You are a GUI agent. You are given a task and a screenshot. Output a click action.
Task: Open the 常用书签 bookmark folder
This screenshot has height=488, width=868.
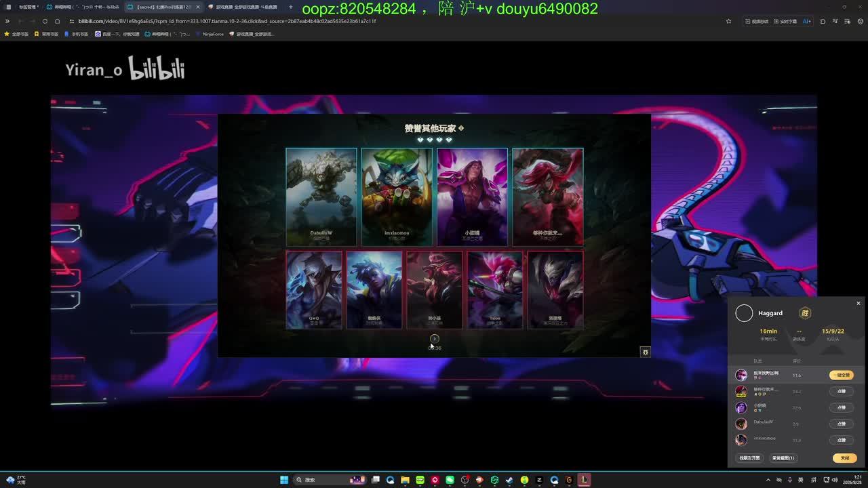(x=47, y=34)
